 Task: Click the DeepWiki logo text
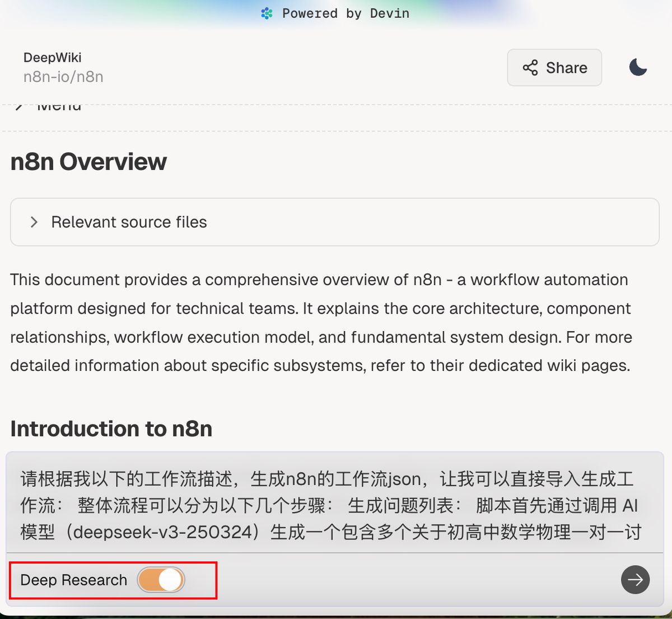pos(52,57)
